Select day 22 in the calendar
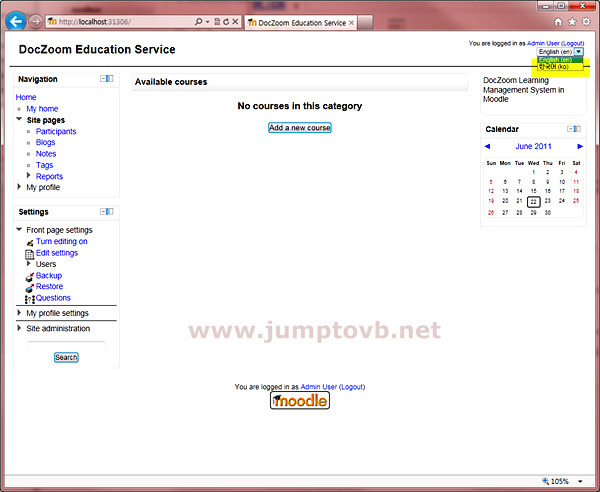The image size is (600, 492). tap(533, 202)
